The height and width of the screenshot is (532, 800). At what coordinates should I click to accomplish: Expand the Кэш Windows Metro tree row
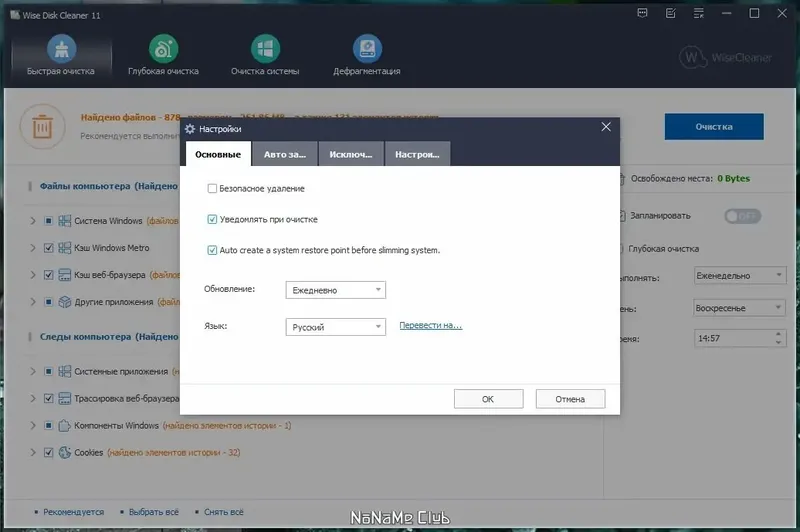(33, 248)
